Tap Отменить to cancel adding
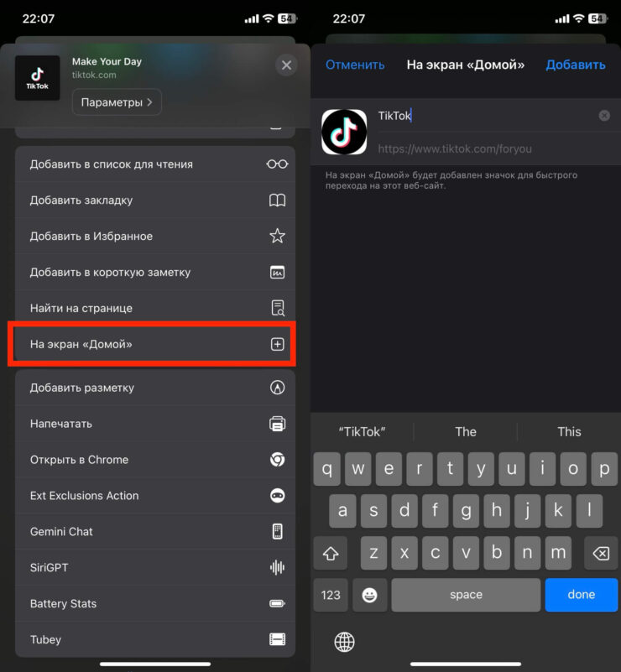This screenshot has width=621, height=672. [355, 65]
